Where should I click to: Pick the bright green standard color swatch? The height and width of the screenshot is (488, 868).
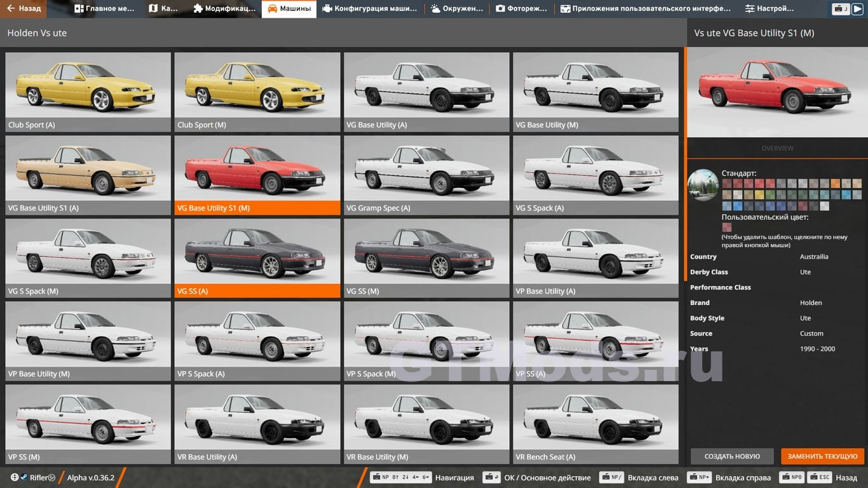pos(770,194)
